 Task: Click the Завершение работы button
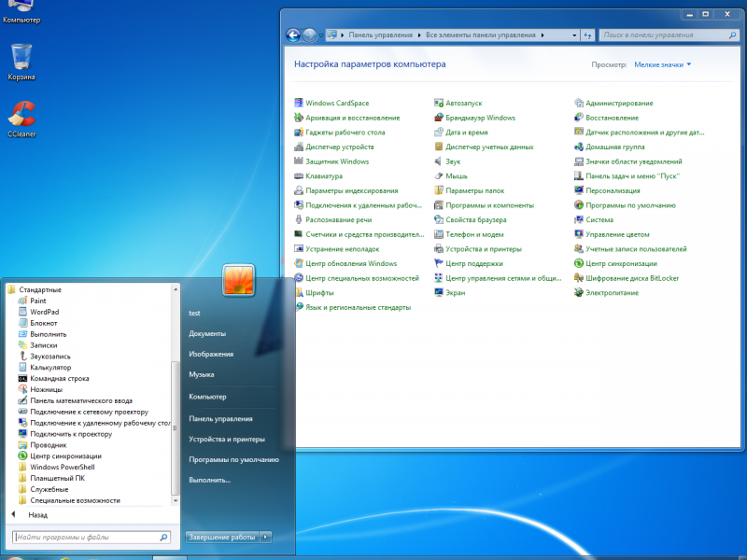(x=222, y=537)
